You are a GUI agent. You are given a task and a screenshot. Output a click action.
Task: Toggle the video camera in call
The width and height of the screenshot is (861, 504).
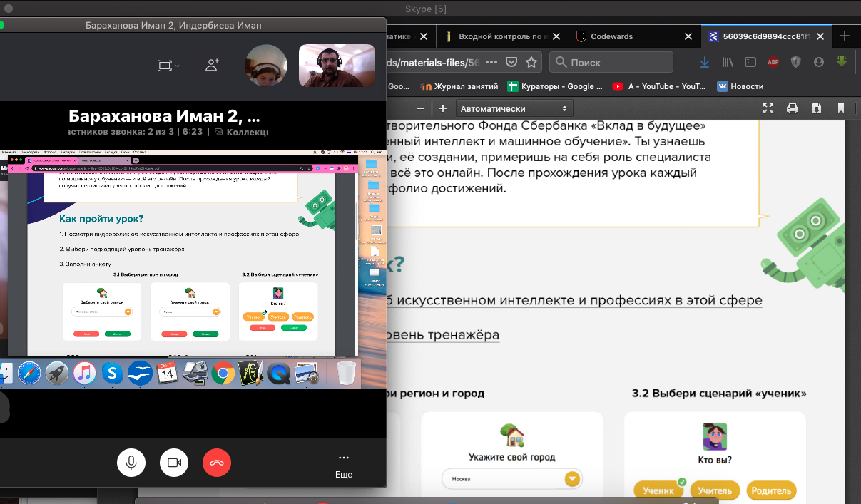click(x=174, y=463)
